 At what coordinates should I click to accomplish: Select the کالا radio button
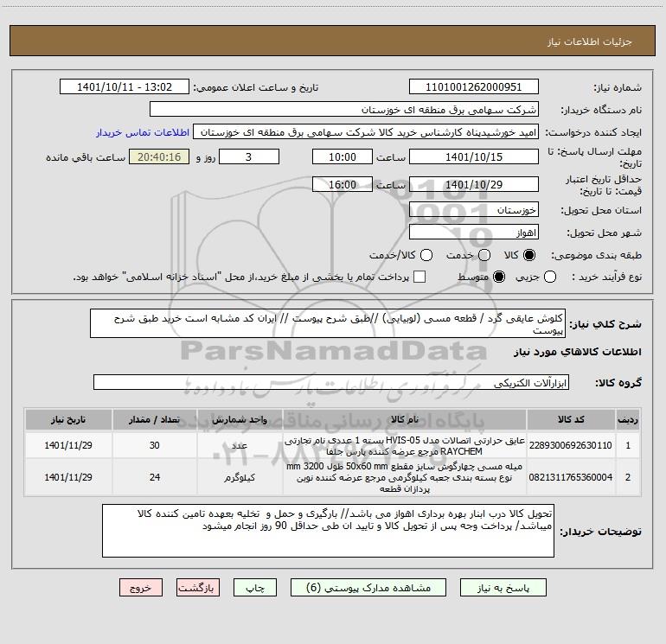[x=529, y=255]
